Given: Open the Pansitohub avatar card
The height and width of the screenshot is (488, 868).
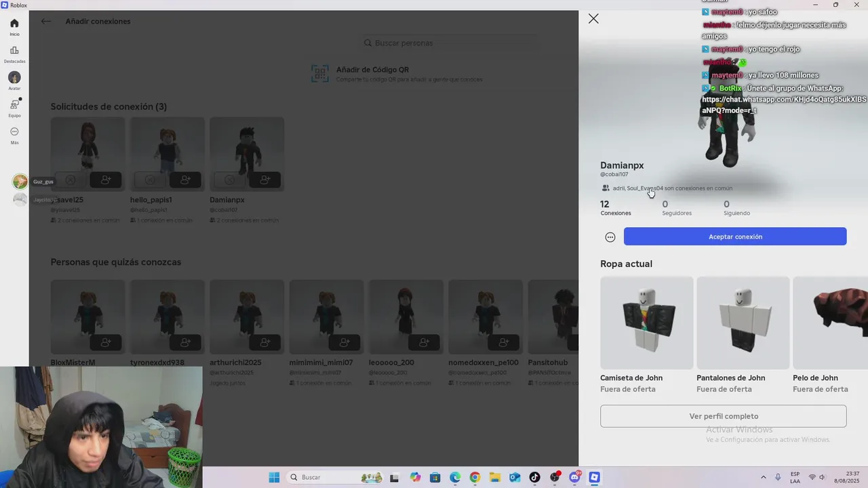Looking at the screenshot, I should 553,317.
